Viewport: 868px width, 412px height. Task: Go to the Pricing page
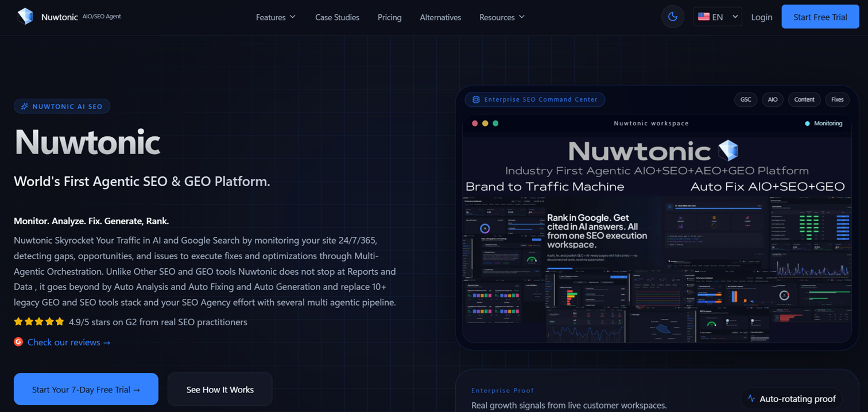(389, 17)
